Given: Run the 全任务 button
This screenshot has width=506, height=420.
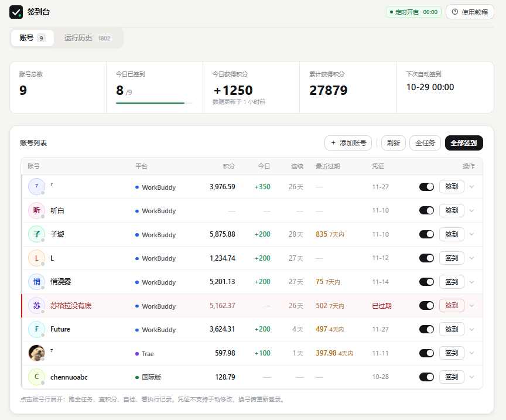Looking at the screenshot, I should pos(425,143).
